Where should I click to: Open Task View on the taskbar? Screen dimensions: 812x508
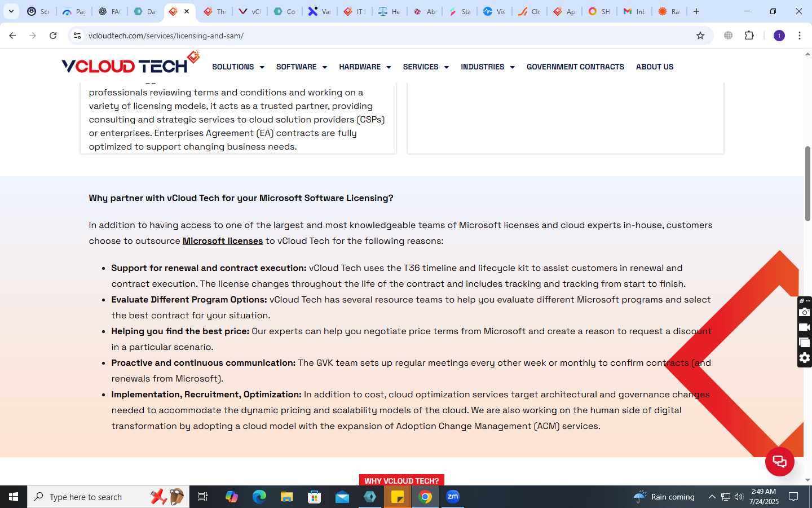pos(203,497)
